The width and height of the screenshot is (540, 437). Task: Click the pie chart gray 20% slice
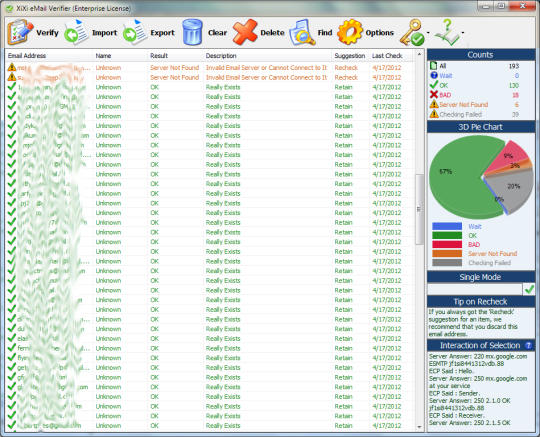pyautogui.click(x=512, y=189)
